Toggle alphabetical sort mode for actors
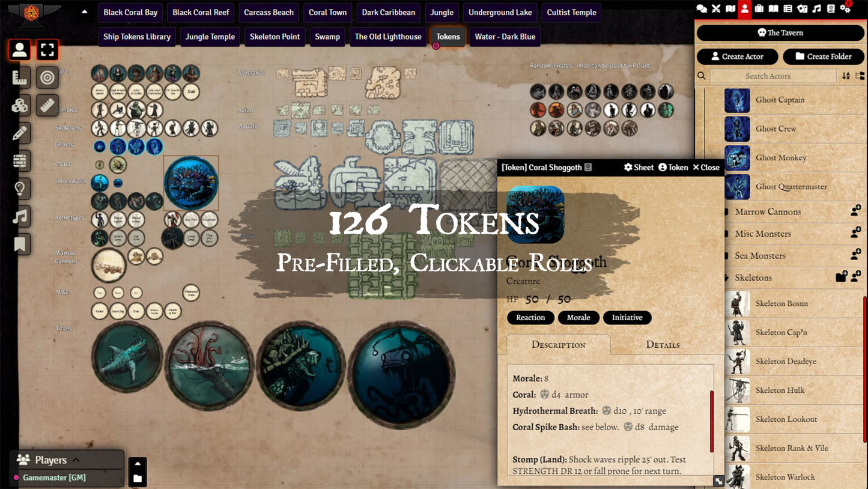868x489 pixels. coord(846,76)
